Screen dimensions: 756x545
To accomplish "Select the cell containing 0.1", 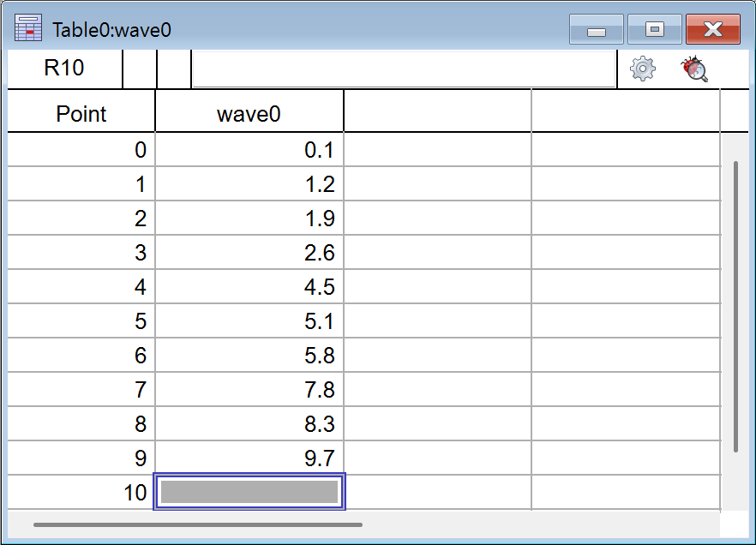I will click(249, 151).
